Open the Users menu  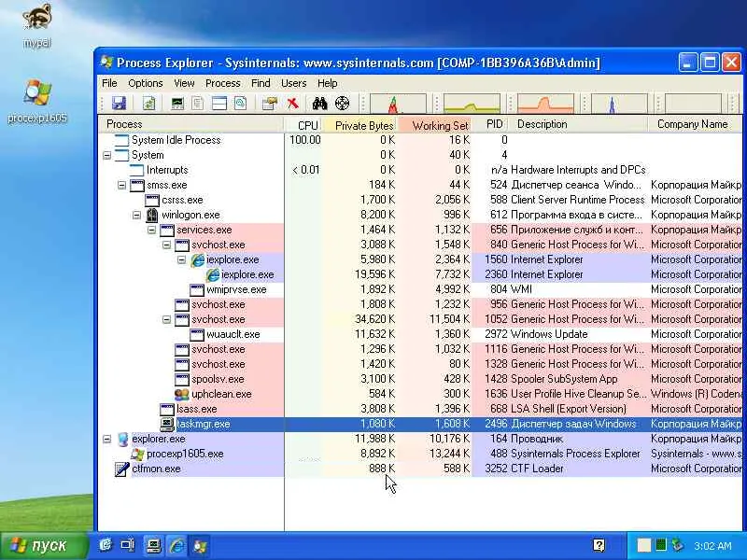293,83
